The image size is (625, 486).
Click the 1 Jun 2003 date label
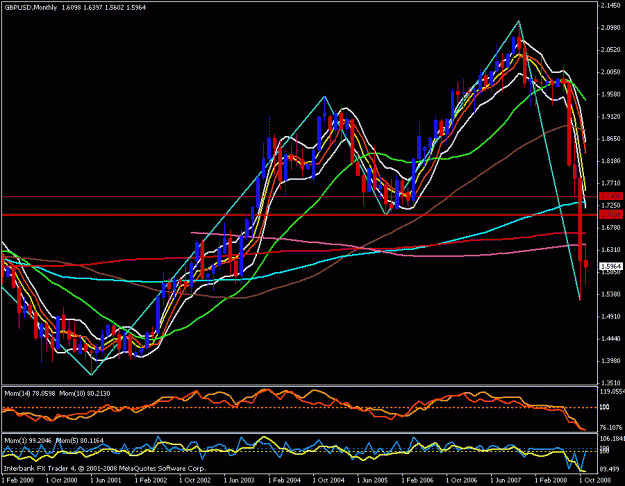[239, 480]
